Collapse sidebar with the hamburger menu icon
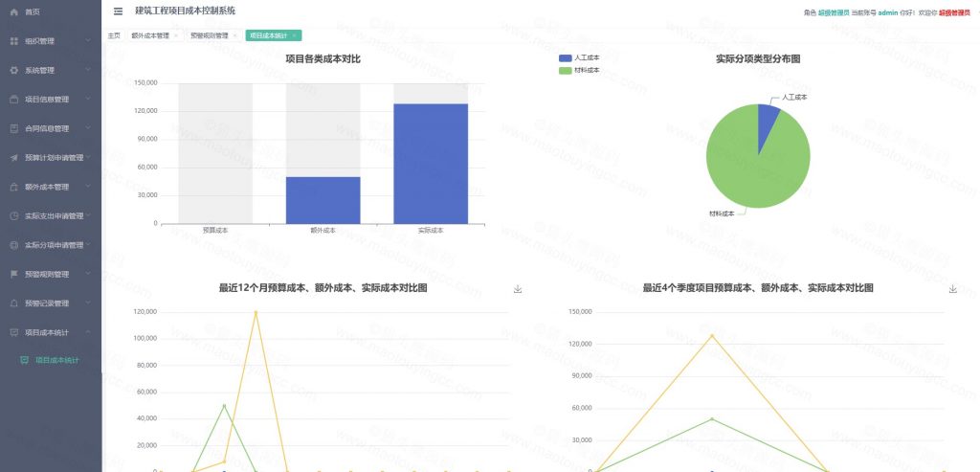The image size is (980, 472). click(x=118, y=11)
